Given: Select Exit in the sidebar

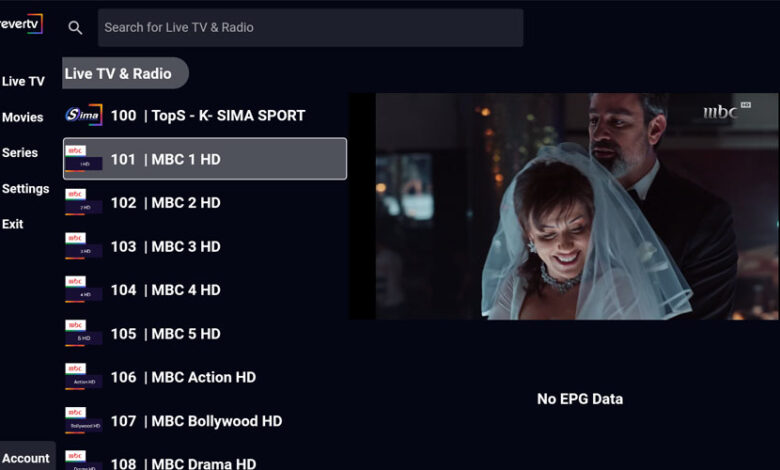Looking at the screenshot, I should (x=13, y=224).
